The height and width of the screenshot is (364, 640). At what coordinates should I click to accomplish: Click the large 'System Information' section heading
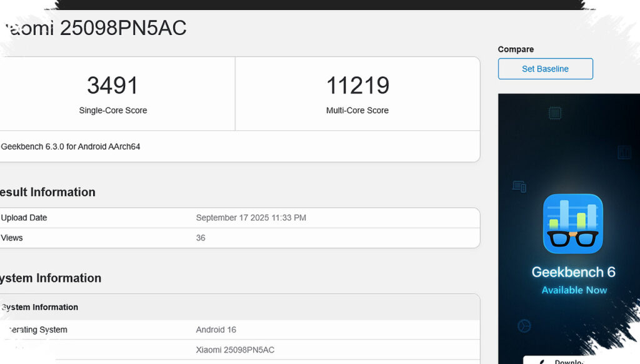click(50, 278)
